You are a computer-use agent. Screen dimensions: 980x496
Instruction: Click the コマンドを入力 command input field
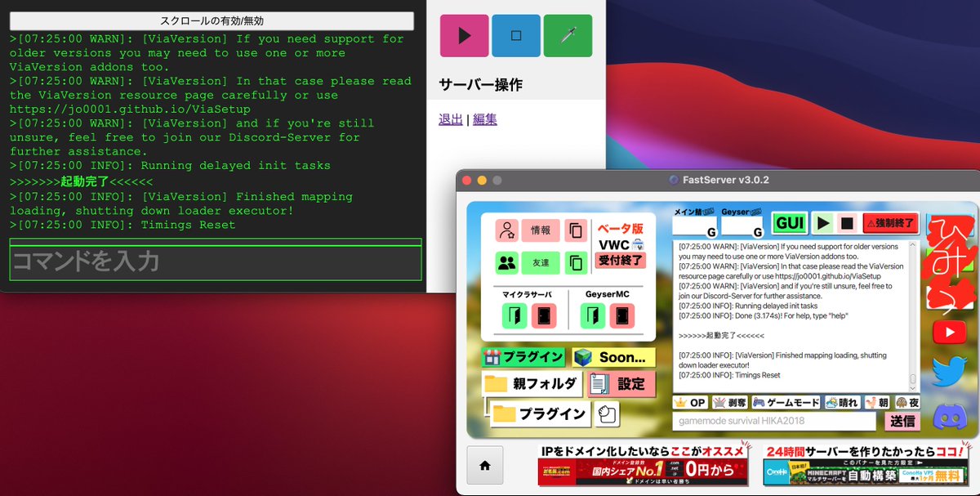coord(216,262)
